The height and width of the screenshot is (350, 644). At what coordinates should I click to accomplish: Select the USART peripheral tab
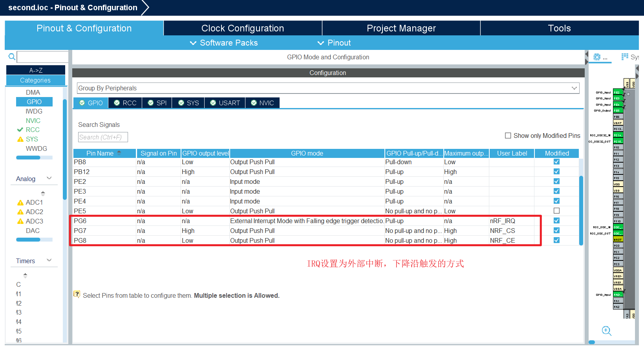225,103
